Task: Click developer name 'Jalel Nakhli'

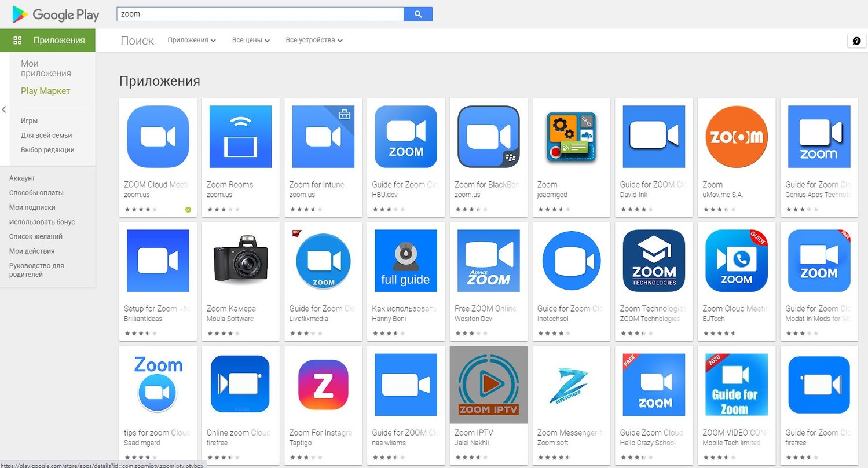Action: coord(471,443)
